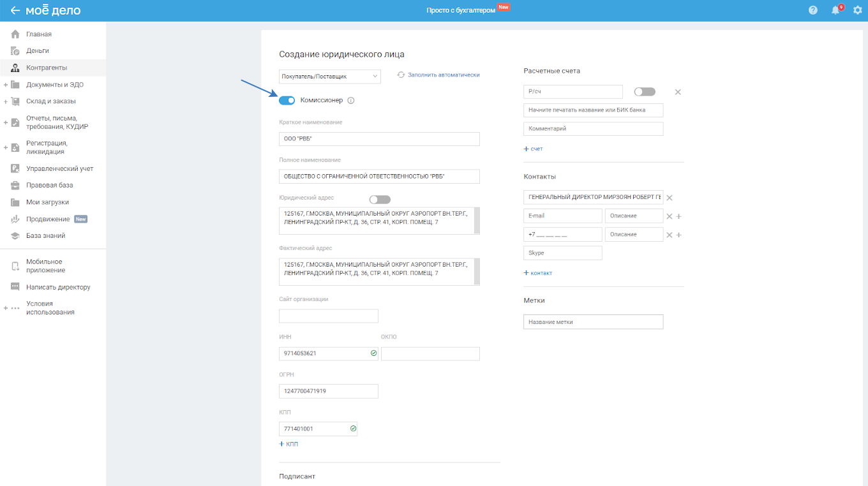Click the Комиссионер info icon

point(351,100)
